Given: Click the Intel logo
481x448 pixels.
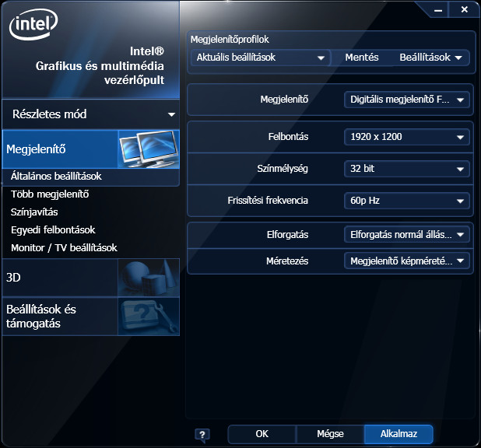Looking at the screenshot, I should click(33, 25).
